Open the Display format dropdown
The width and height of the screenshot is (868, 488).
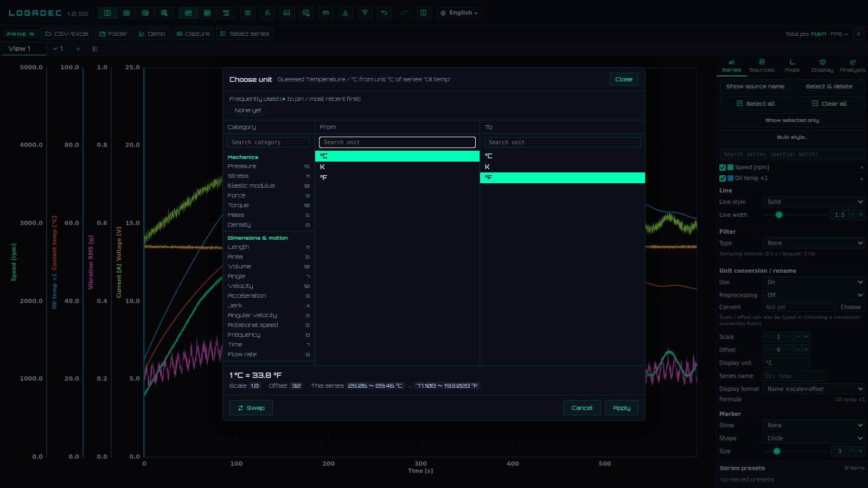point(814,389)
